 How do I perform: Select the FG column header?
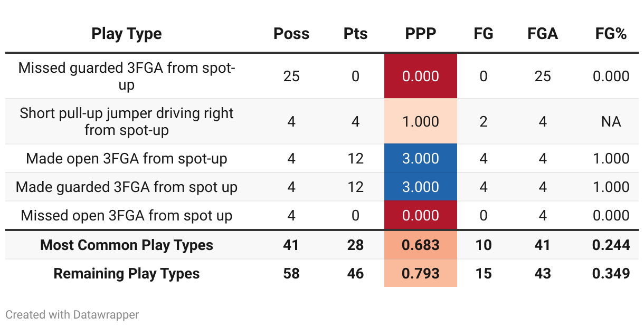pos(484,34)
